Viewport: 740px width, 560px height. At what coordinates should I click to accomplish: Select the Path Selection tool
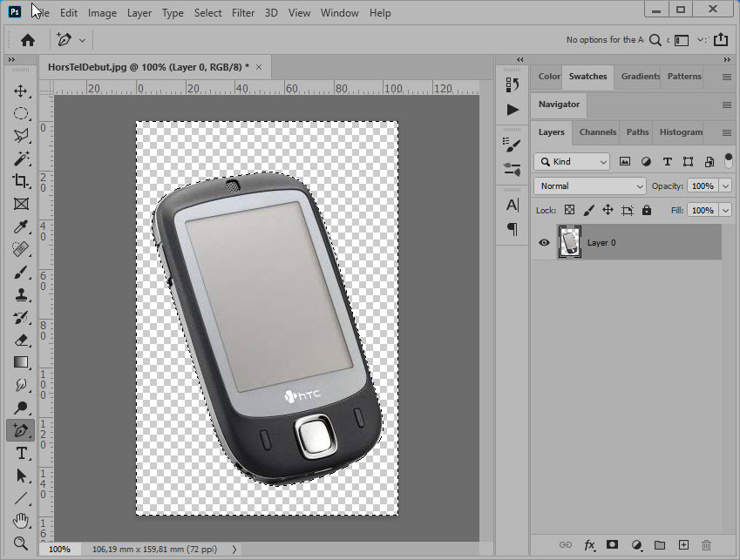[20, 476]
